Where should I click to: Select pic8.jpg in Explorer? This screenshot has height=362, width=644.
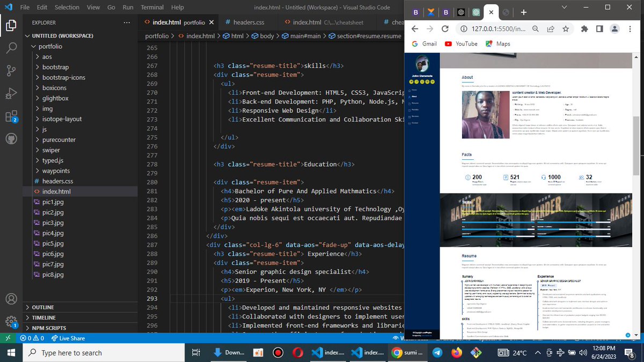53,275
